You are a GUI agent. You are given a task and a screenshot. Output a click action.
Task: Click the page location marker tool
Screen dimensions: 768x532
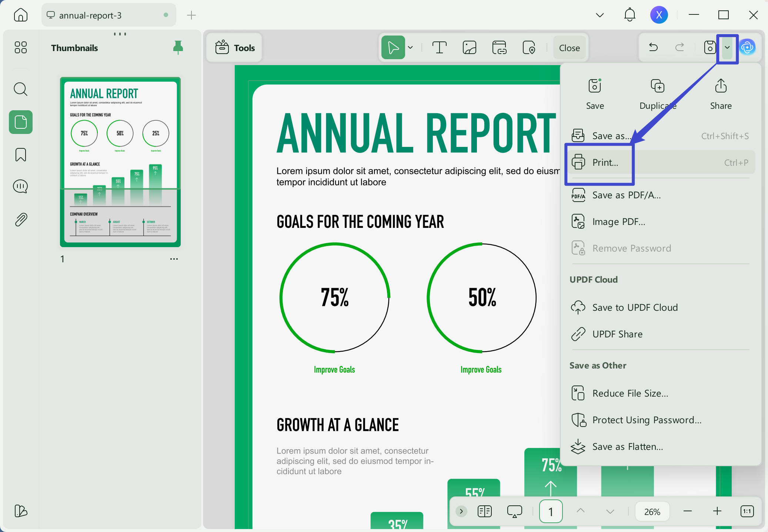529,48
